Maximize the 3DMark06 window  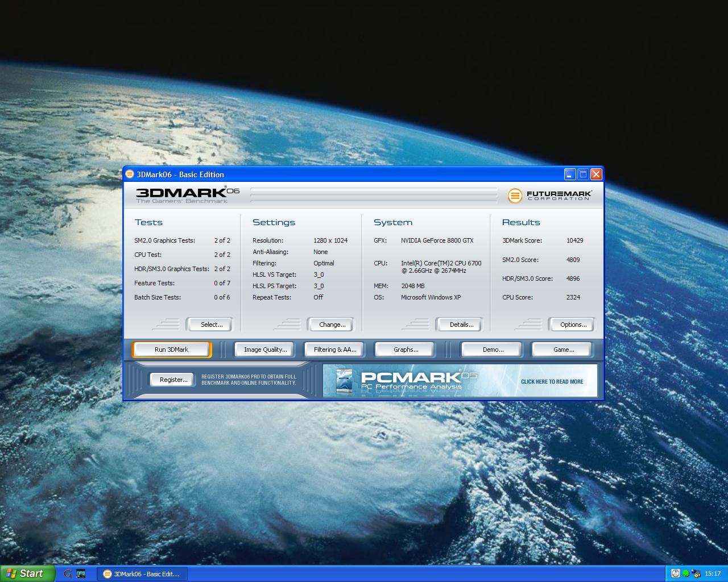click(x=583, y=174)
